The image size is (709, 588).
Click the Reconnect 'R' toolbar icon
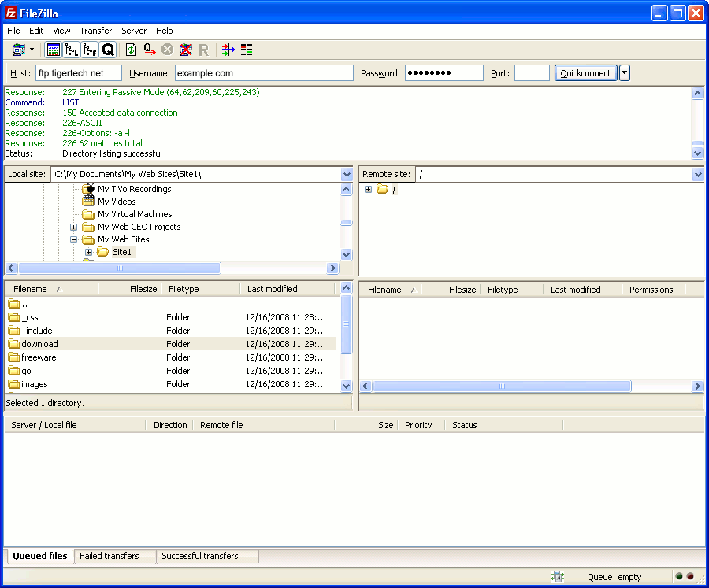(204, 50)
